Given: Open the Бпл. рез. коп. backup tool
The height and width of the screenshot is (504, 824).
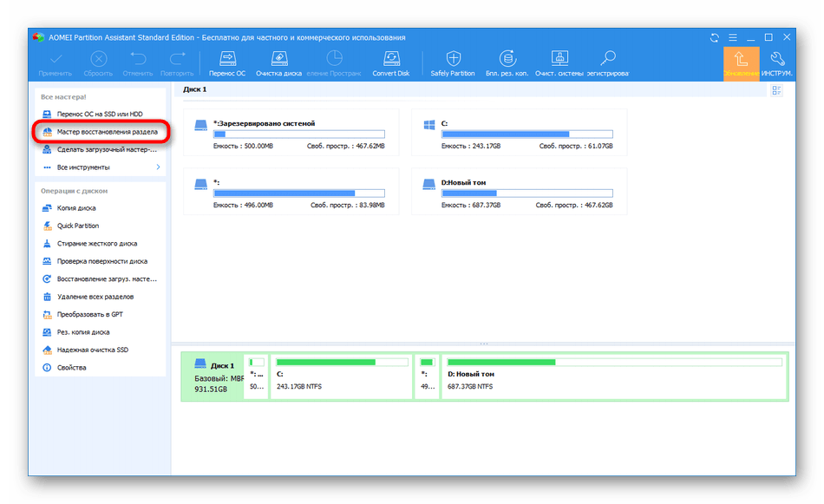Looking at the screenshot, I should [507, 63].
